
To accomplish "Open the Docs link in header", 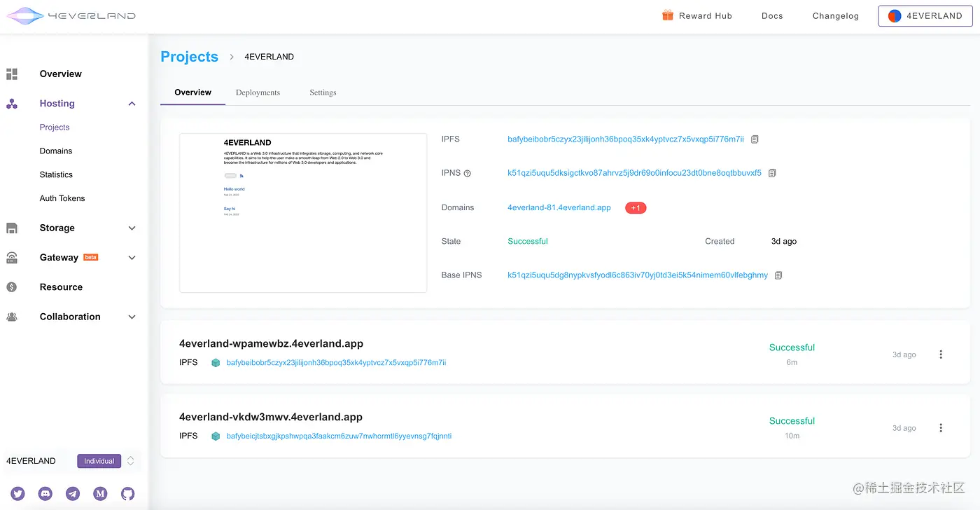I will pos(772,16).
